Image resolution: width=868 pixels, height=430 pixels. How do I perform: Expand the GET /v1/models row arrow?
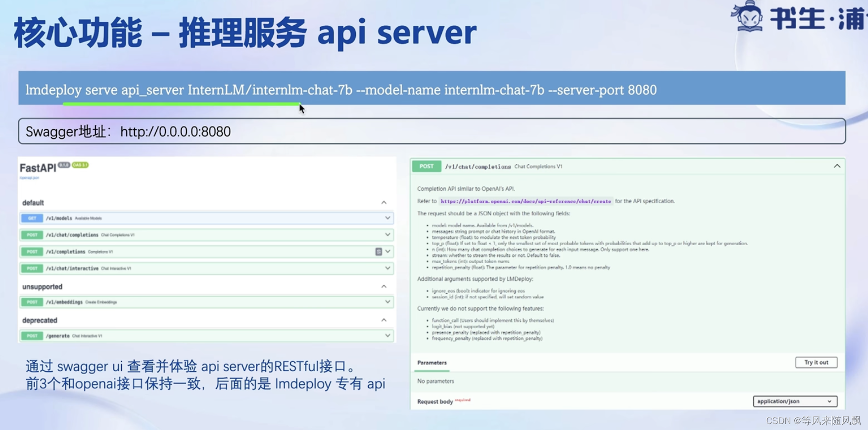(387, 218)
